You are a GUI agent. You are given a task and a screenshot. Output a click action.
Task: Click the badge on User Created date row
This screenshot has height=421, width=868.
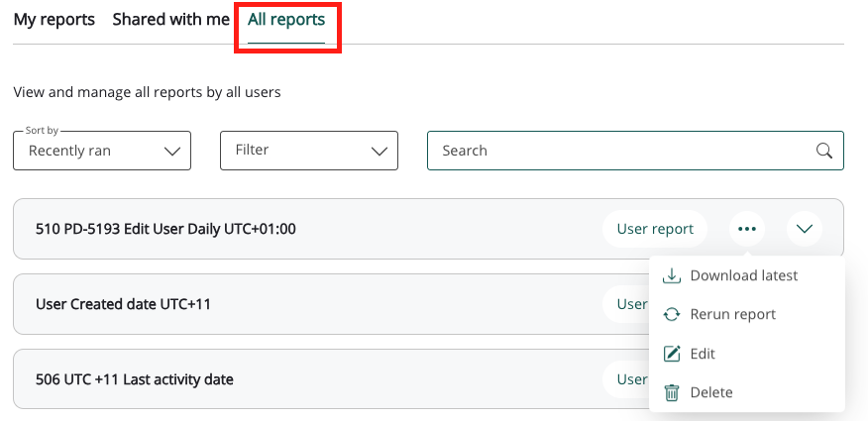(626, 304)
